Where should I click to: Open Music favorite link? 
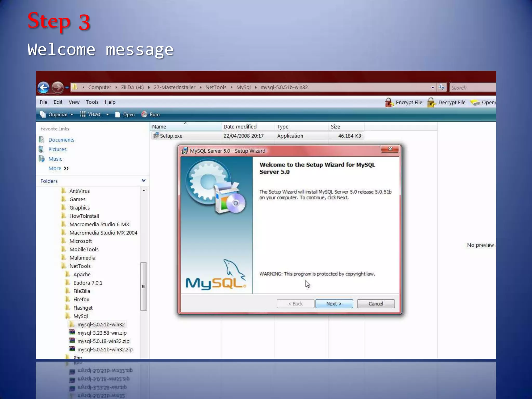click(x=55, y=159)
